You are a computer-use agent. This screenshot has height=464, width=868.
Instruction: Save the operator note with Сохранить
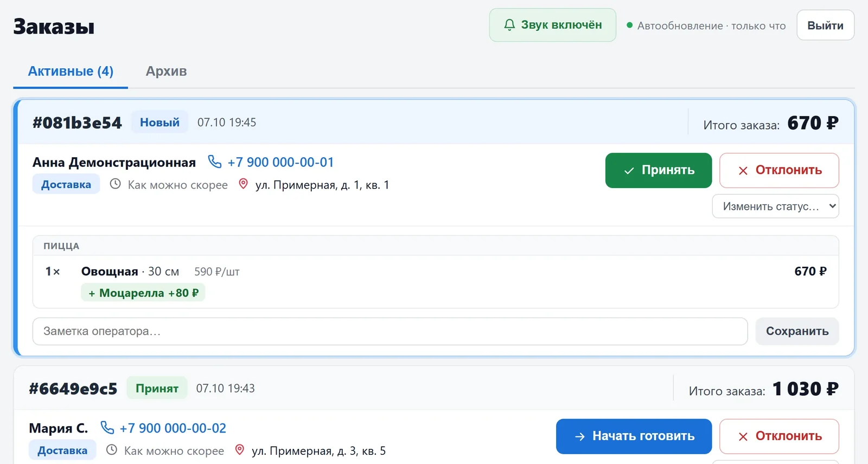point(797,331)
